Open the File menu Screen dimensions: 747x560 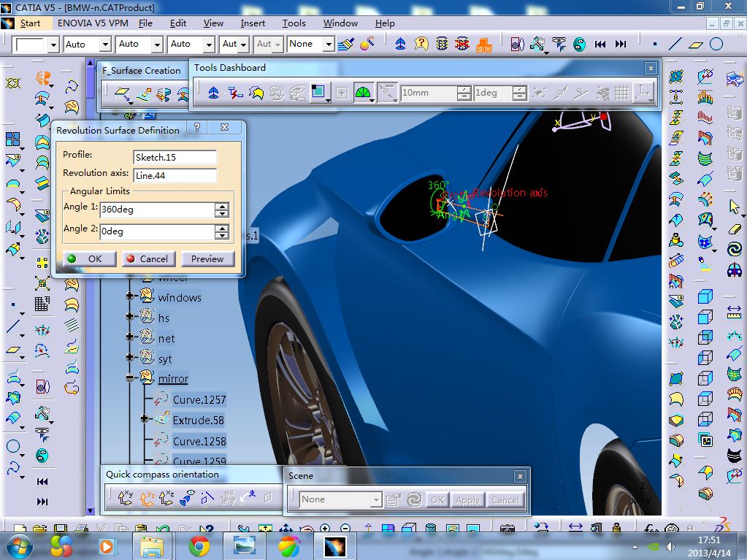click(145, 23)
